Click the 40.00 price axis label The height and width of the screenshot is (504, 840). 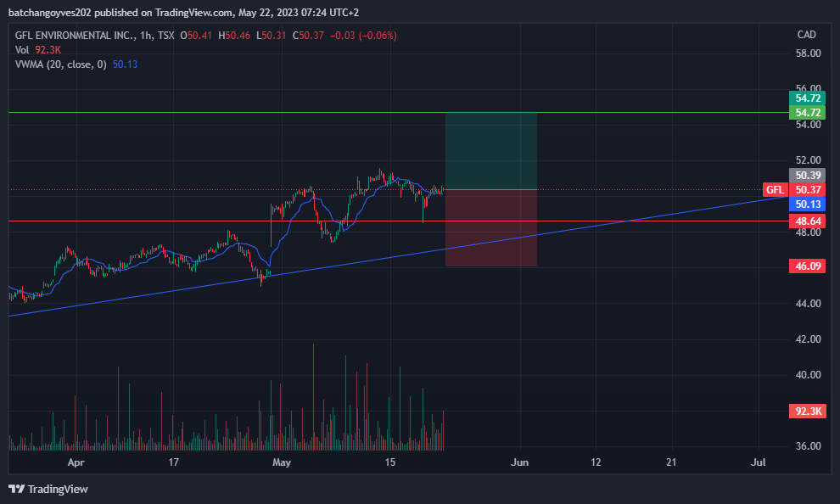tap(808, 374)
